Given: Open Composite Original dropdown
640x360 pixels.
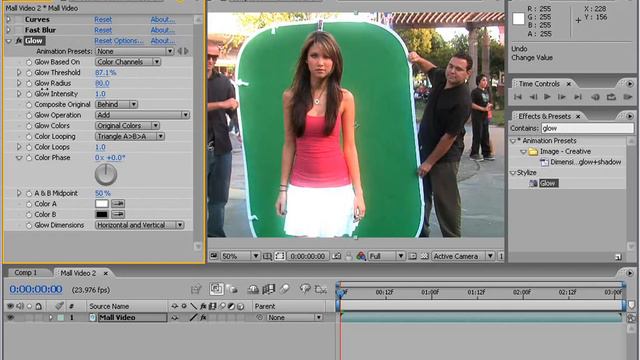Looking at the screenshot, I should (116, 104).
